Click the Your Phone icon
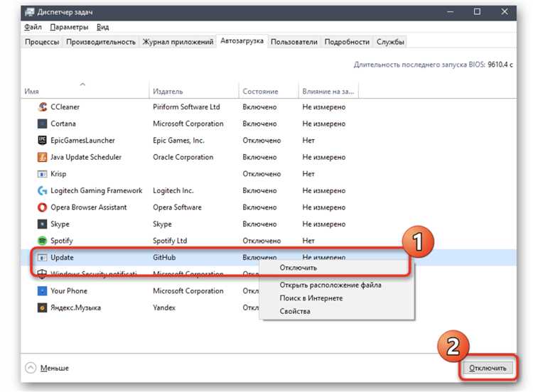The width and height of the screenshot is (533, 392). (42, 291)
